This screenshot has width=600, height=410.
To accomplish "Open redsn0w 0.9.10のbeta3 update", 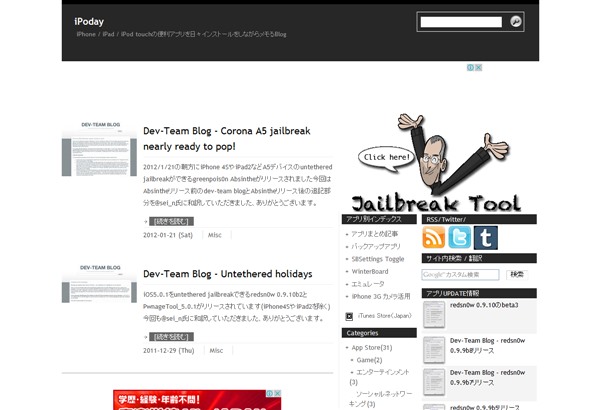I will point(484,305).
